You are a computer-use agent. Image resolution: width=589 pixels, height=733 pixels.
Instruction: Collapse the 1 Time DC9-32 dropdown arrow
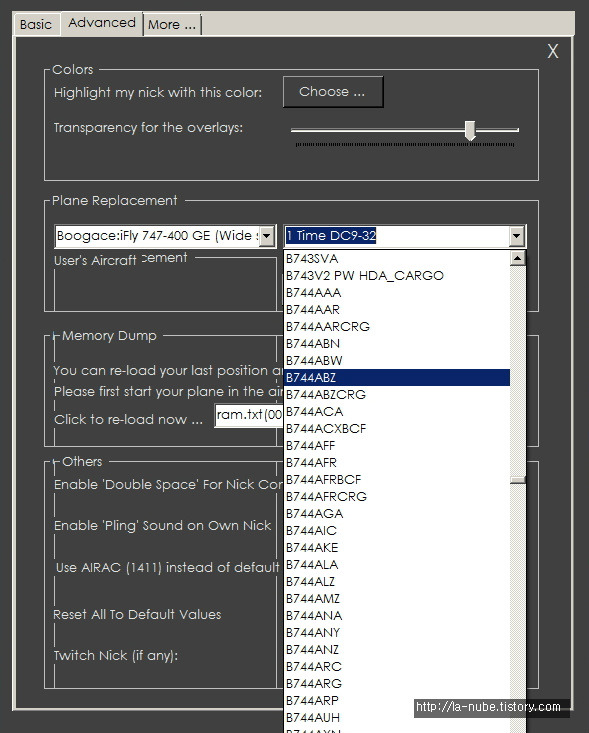click(516, 236)
